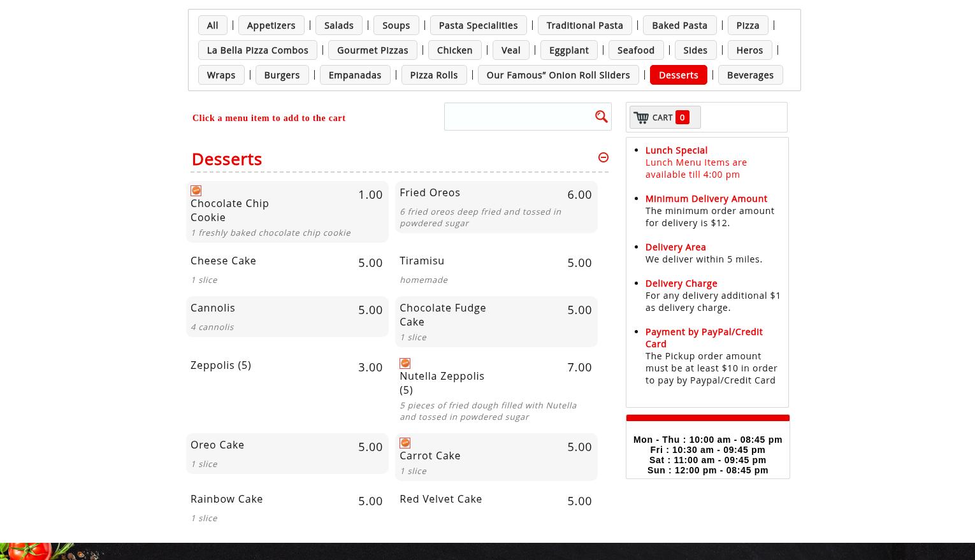Open the Pizza Rolls category
Viewport: 975px width, 560px height.
[x=433, y=75]
